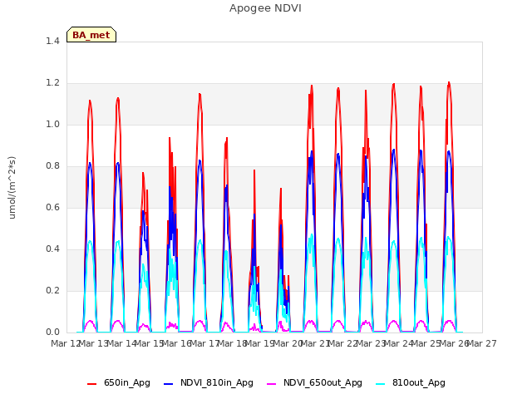
Task: Click the Mar 27 x-axis label
Action: 482,343
